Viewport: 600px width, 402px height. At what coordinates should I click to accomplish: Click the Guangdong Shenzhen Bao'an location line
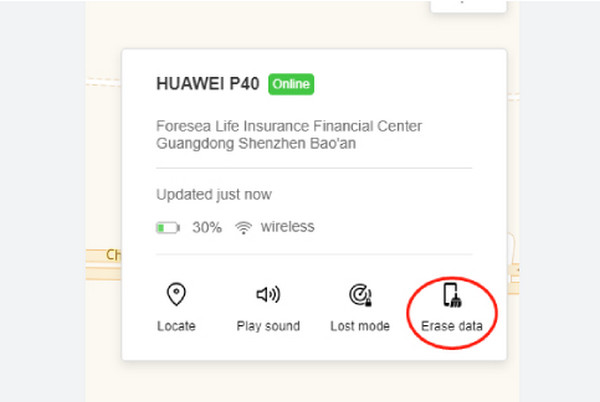pyautogui.click(x=257, y=143)
